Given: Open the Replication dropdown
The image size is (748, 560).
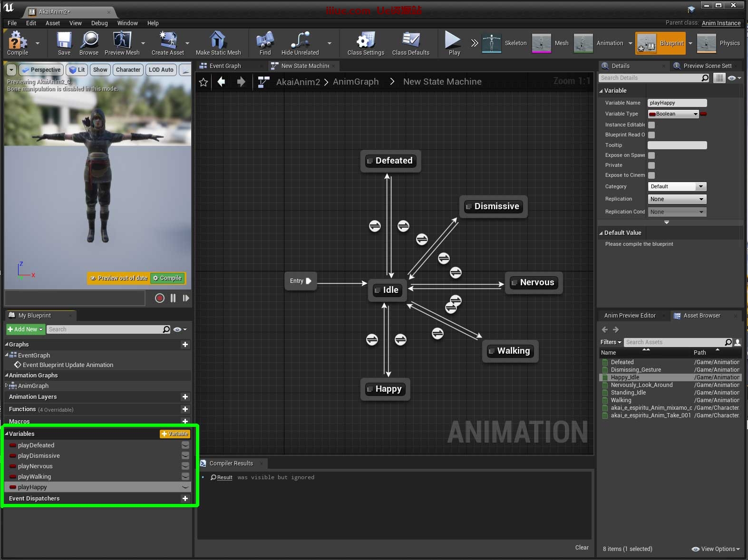Looking at the screenshot, I should tap(677, 199).
